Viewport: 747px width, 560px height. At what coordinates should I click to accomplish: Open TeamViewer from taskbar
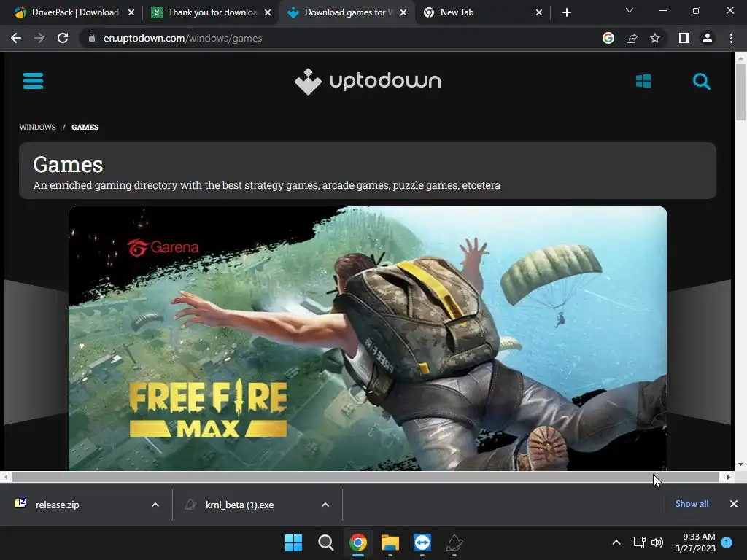422,542
